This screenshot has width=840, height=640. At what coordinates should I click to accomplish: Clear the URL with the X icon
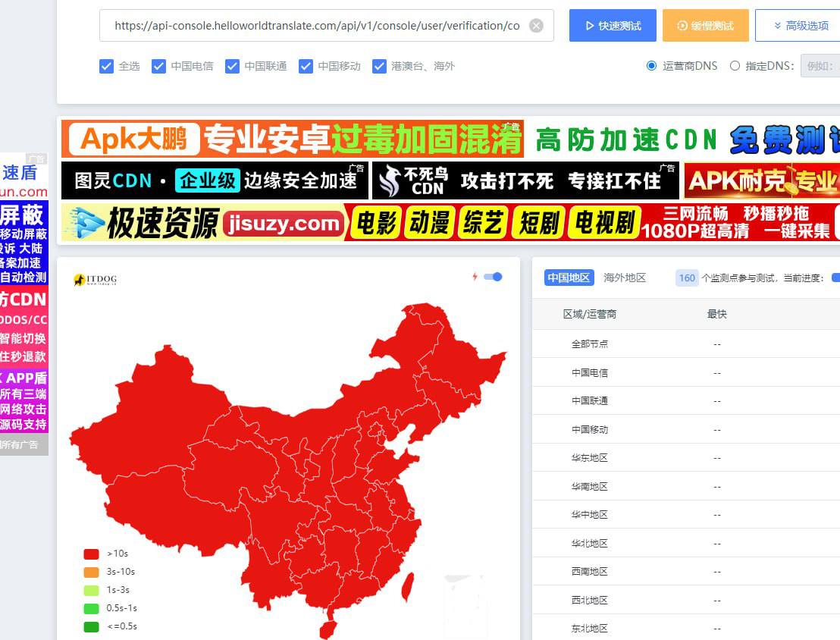coord(536,26)
